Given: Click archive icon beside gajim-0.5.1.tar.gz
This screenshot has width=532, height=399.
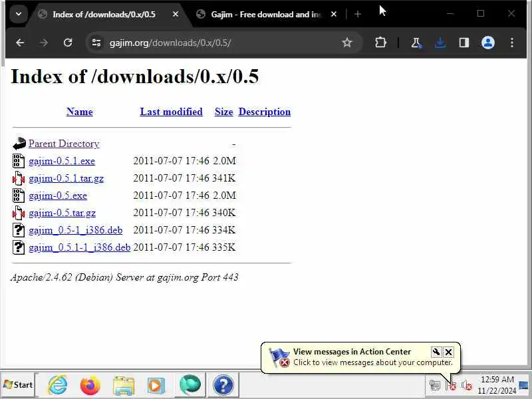Looking at the screenshot, I should pos(19,178).
